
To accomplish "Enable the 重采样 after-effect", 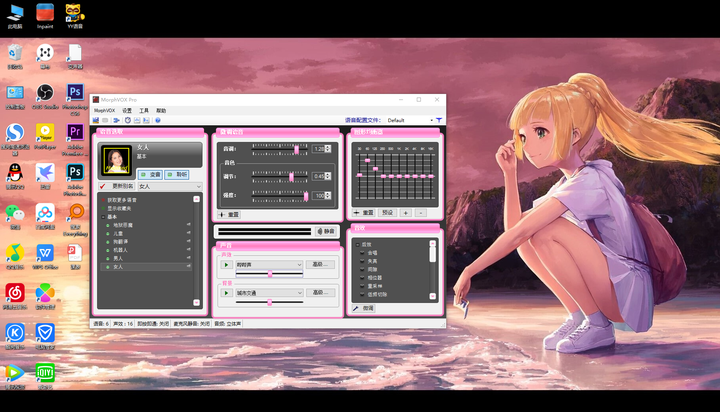I will (362, 286).
